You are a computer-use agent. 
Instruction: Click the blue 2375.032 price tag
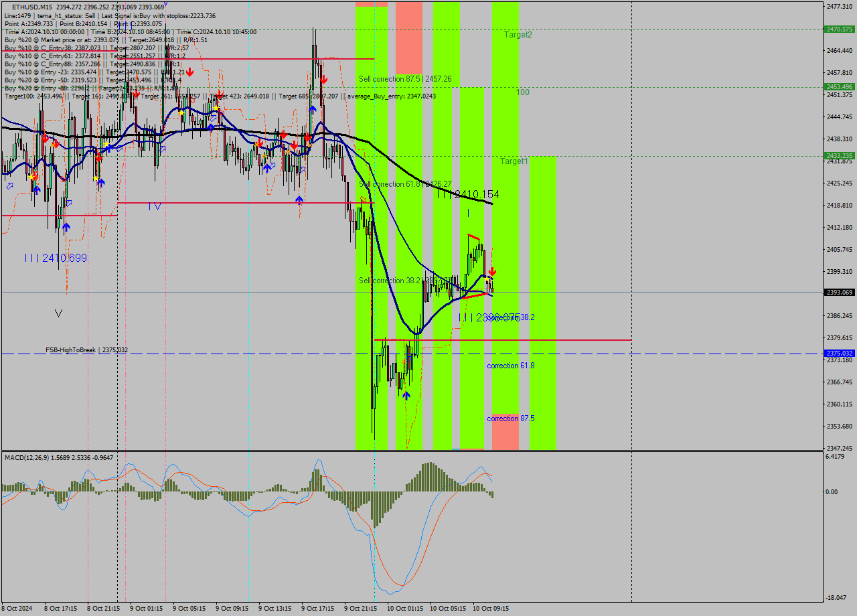click(840, 354)
